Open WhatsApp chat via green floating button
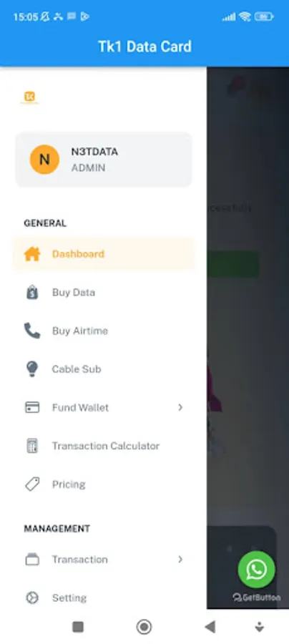 (x=257, y=570)
